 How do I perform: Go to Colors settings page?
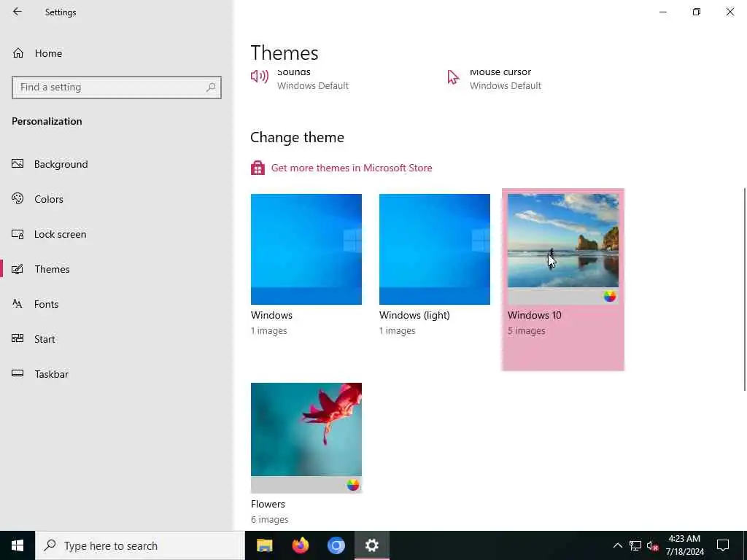[117, 199]
